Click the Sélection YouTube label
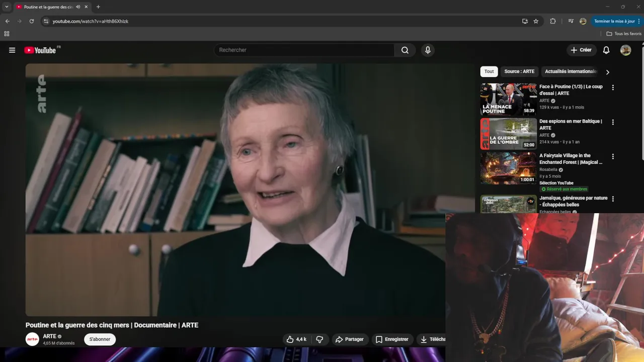Screen dimensions: 644x362 [556, 183]
